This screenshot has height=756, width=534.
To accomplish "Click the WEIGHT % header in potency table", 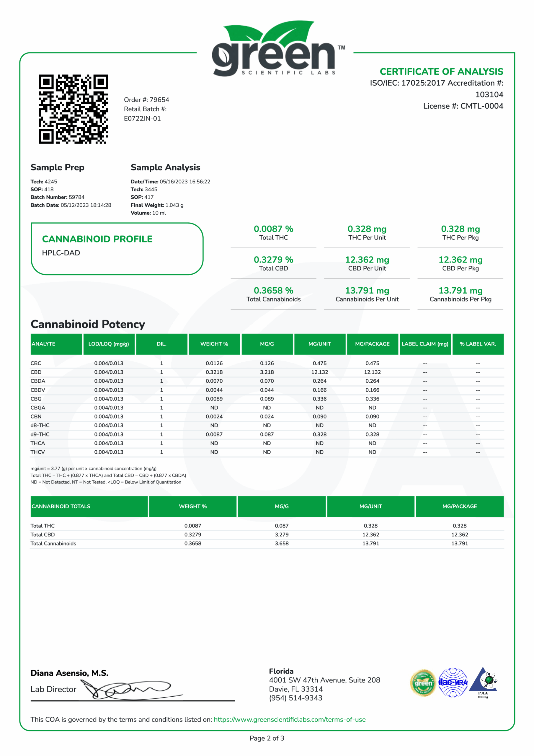I will click(x=214, y=344).
